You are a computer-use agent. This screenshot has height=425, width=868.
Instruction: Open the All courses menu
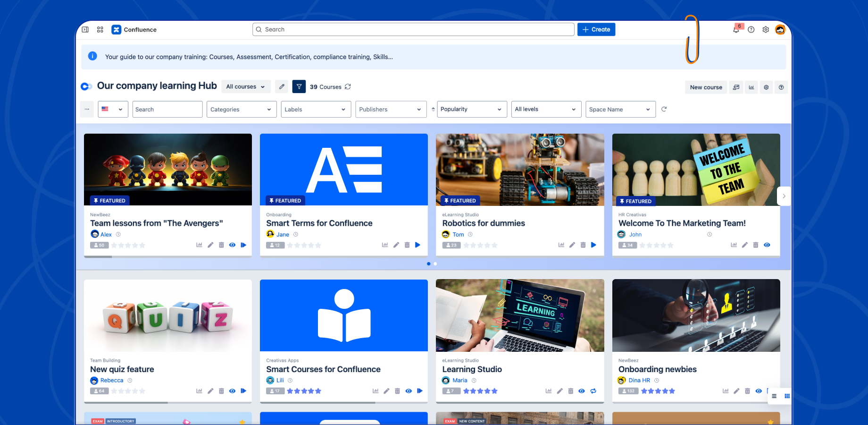click(x=246, y=87)
